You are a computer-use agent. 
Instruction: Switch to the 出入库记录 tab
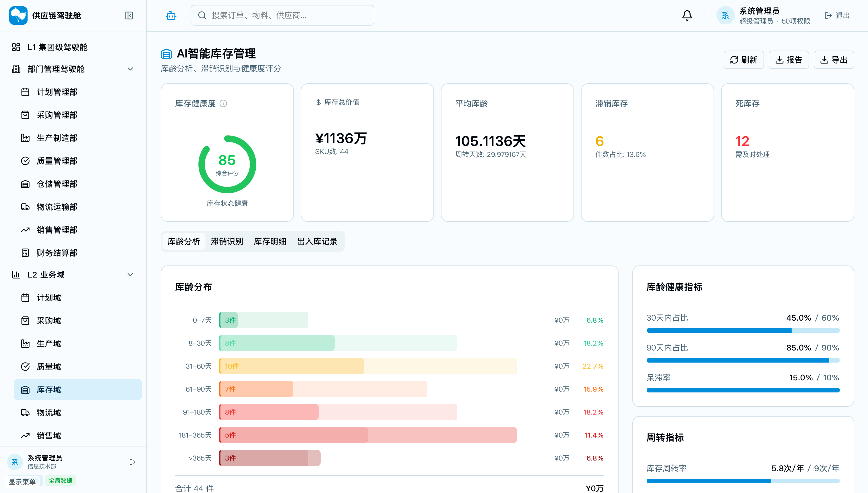(317, 241)
